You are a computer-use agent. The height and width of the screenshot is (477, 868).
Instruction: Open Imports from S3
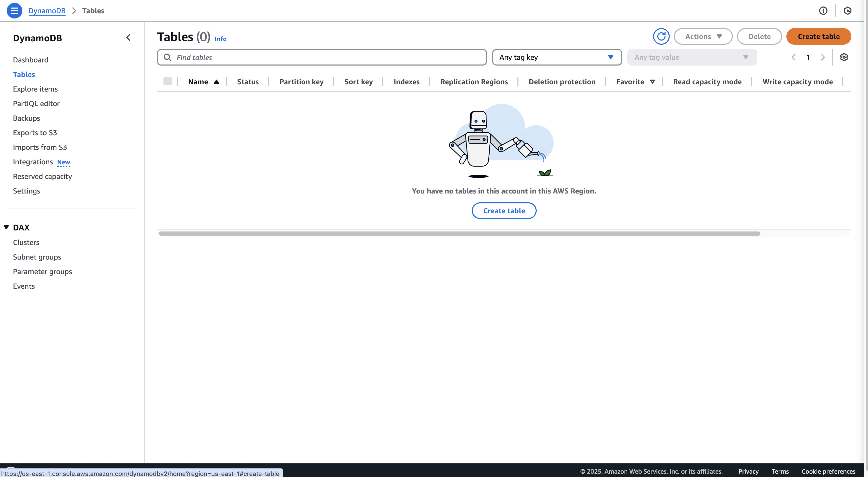click(x=40, y=147)
